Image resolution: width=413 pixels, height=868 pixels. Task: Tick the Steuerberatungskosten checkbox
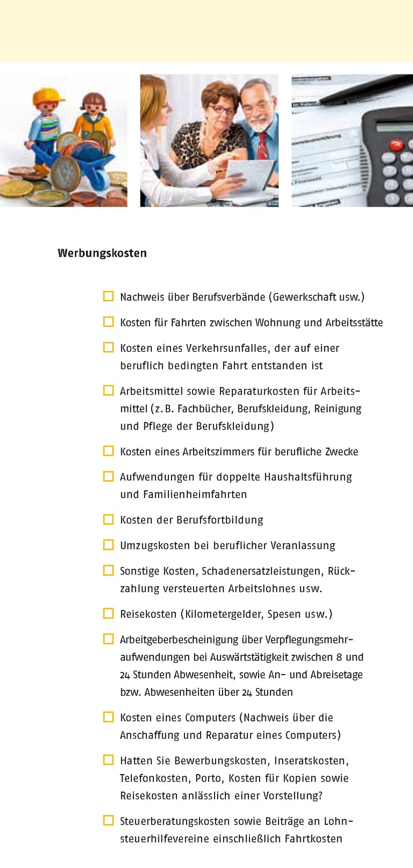tap(108, 820)
